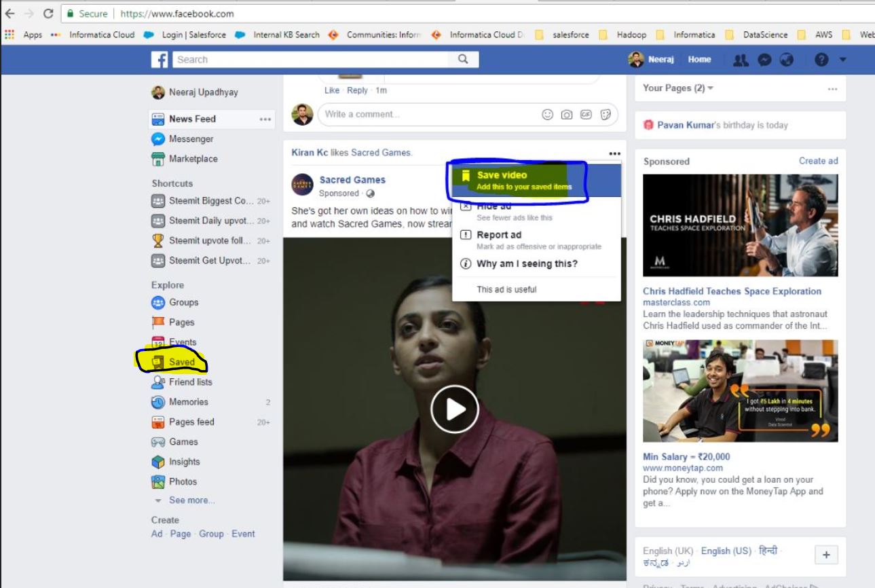Choose Save video from the post menu

point(537,181)
